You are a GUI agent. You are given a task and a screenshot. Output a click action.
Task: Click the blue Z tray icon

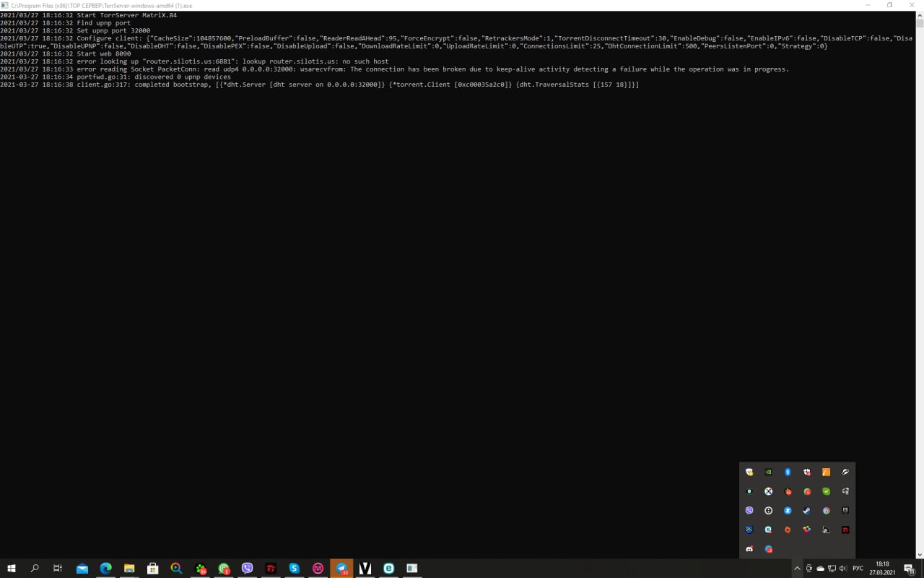[788, 510]
